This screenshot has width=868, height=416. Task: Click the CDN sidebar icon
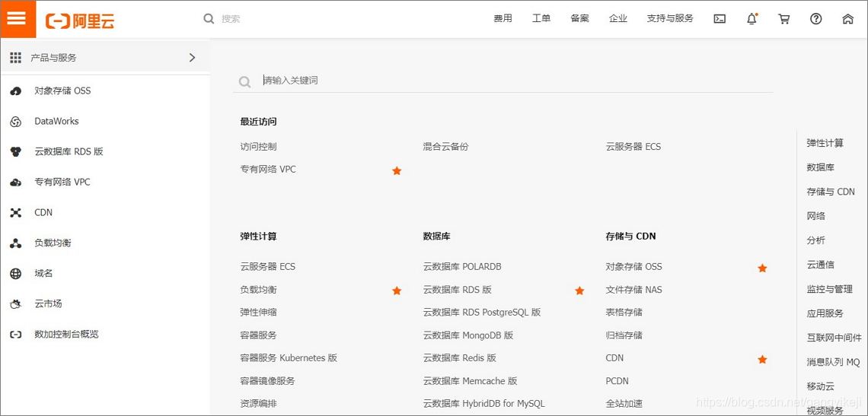[x=16, y=212]
